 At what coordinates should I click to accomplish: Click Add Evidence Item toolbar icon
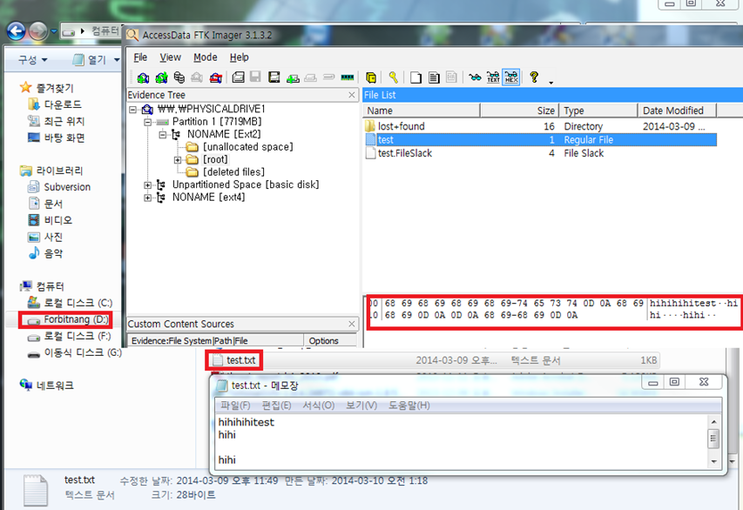tap(143, 77)
